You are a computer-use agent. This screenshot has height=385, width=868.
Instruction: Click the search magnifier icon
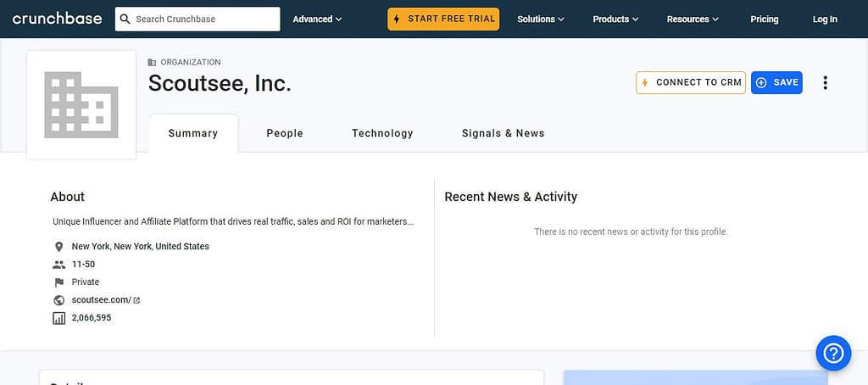coord(125,19)
